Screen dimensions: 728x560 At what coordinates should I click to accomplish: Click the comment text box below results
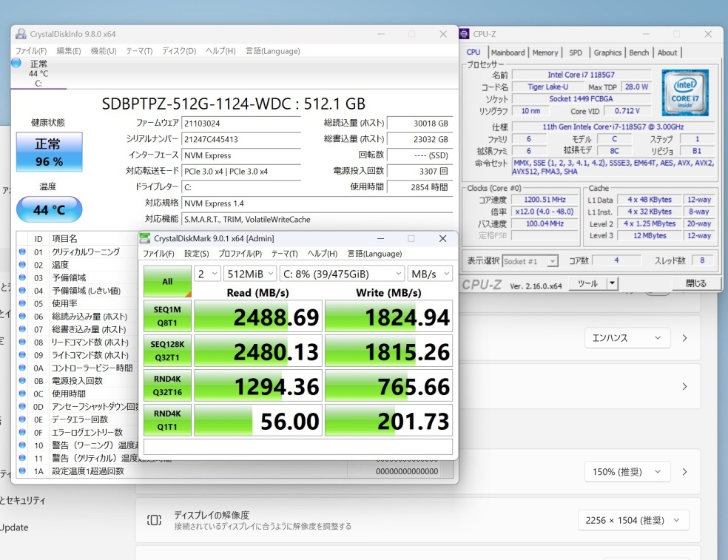coord(298,447)
